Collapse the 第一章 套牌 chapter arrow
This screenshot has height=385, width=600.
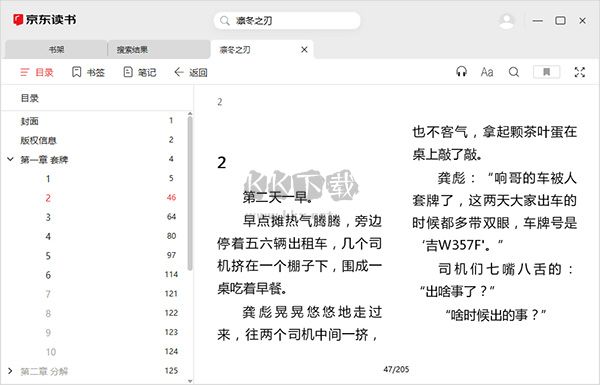click(x=11, y=159)
